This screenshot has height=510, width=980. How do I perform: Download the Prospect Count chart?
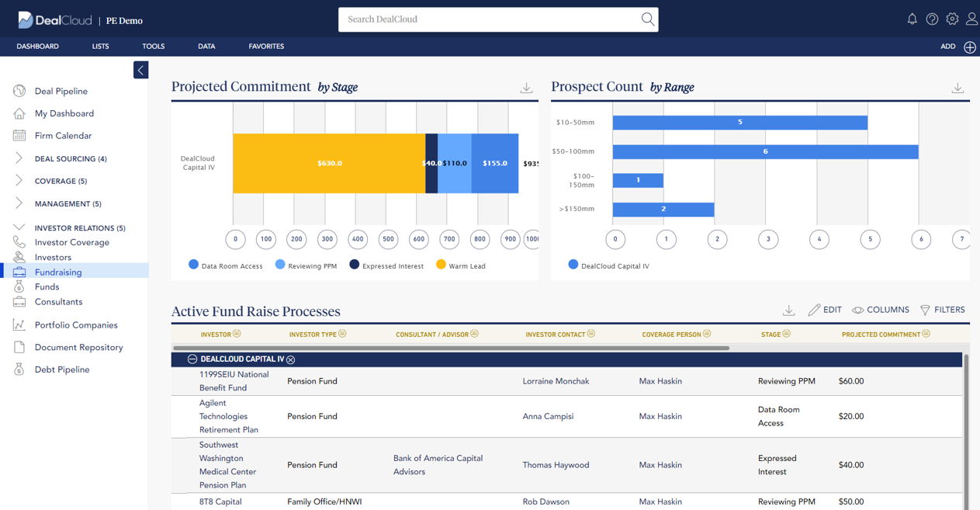tap(957, 88)
